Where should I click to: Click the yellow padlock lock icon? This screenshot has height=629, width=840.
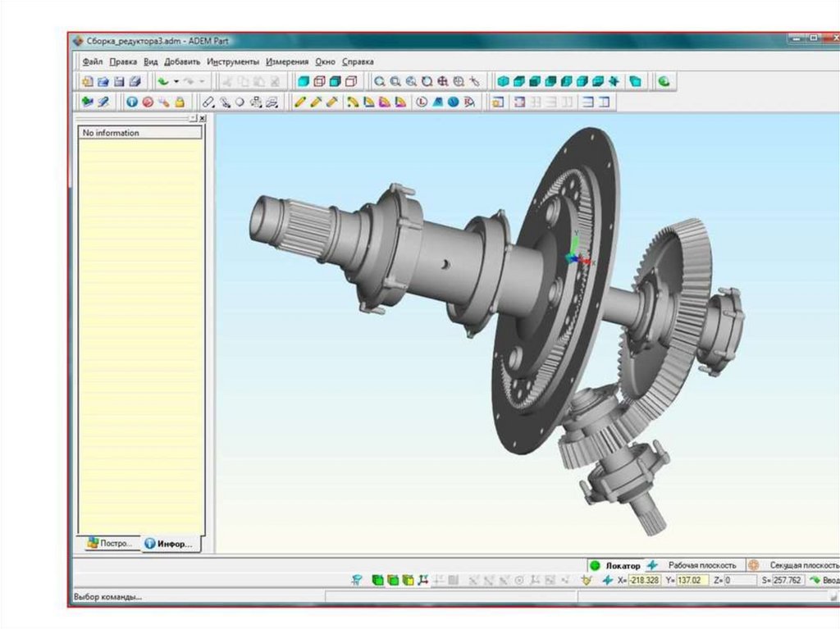click(180, 103)
